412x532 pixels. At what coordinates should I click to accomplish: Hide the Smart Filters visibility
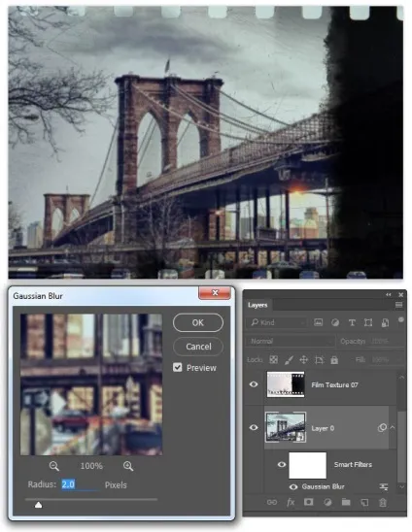click(x=282, y=464)
